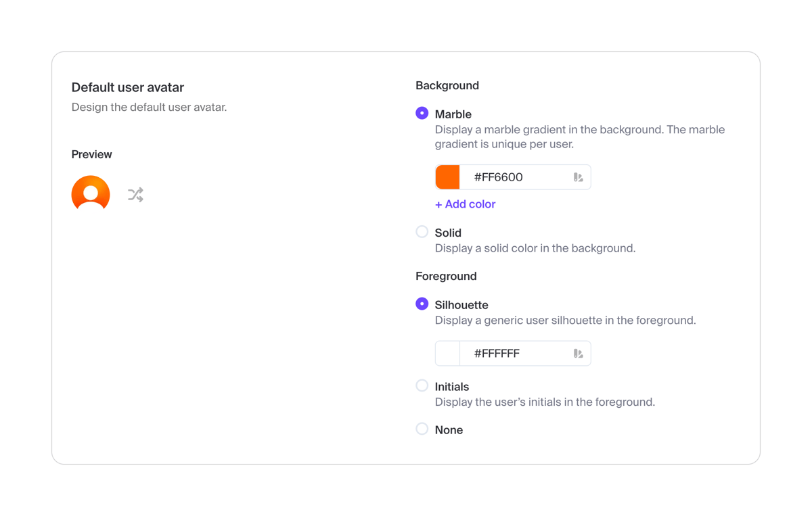
Task: Select the None foreground option
Action: tap(422, 428)
